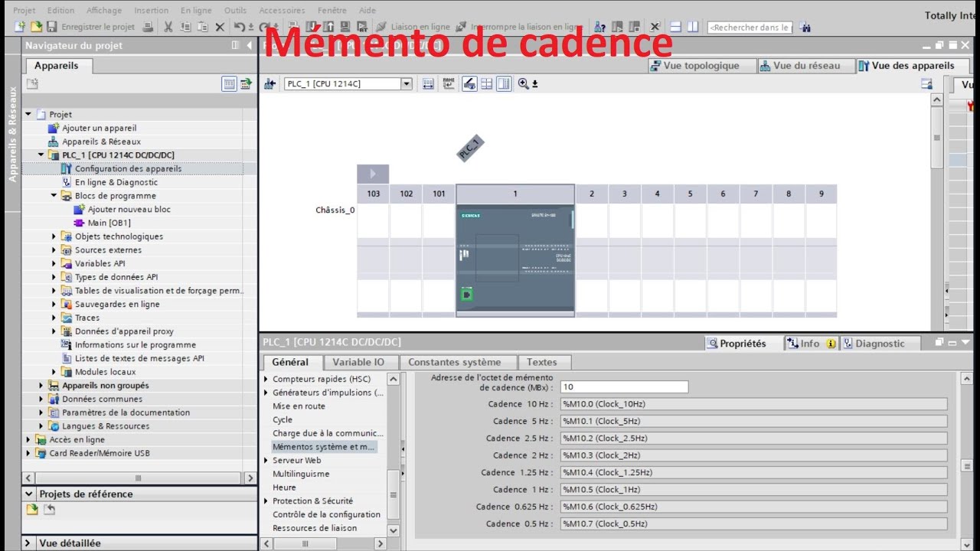Collapse the PLC_1 CPU 1214C tree node
Image resolution: width=980 pixels, height=551 pixels.
pyautogui.click(x=41, y=155)
